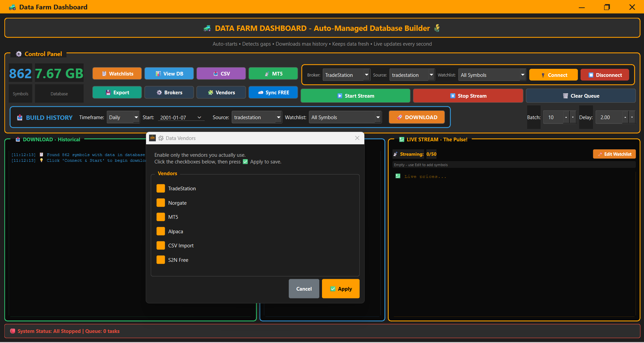Viewport: 644px width, 343px height.
Task: Close the Data Vendors dialog
Action: click(357, 138)
